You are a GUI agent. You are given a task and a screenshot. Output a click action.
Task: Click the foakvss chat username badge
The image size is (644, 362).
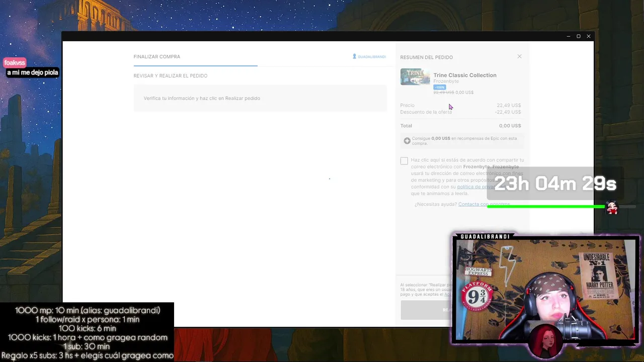15,63
